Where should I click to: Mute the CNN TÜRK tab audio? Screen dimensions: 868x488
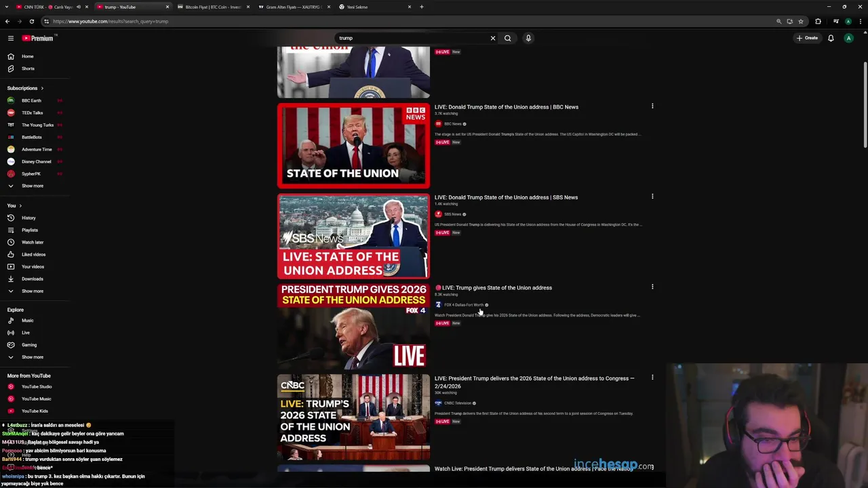pyautogui.click(x=79, y=7)
